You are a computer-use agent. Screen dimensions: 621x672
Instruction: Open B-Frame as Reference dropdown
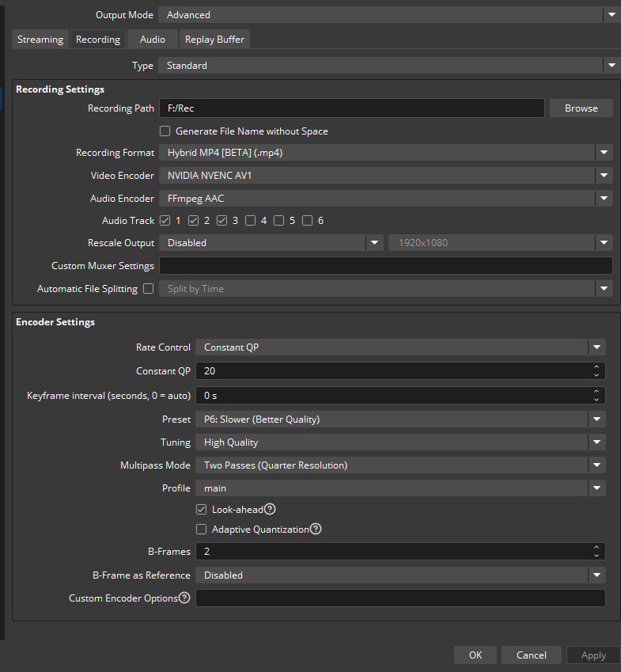click(400, 575)
